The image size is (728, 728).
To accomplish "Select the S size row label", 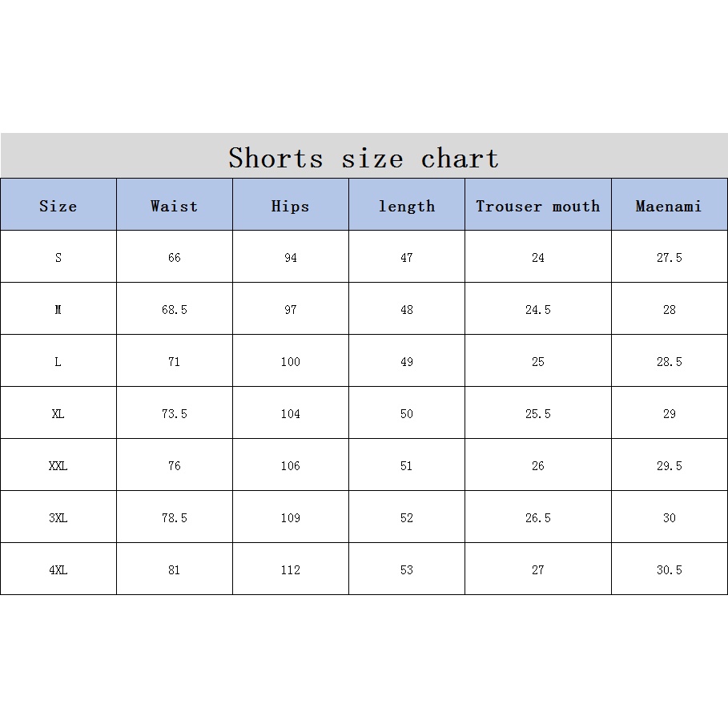I will pyautogui.click(x=58, y=258).
